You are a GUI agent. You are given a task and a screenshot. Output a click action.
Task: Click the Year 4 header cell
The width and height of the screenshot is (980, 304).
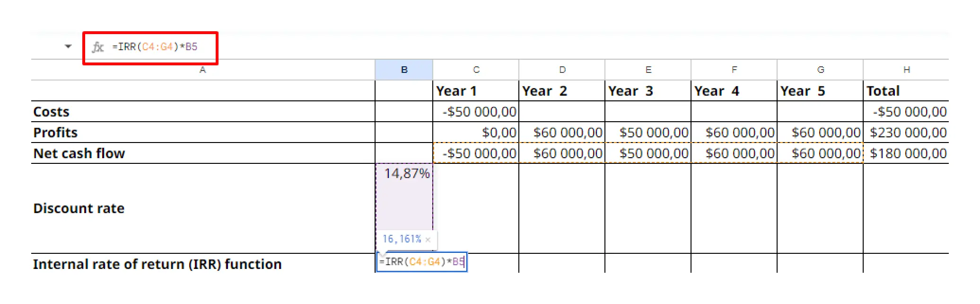click(734, 90)
